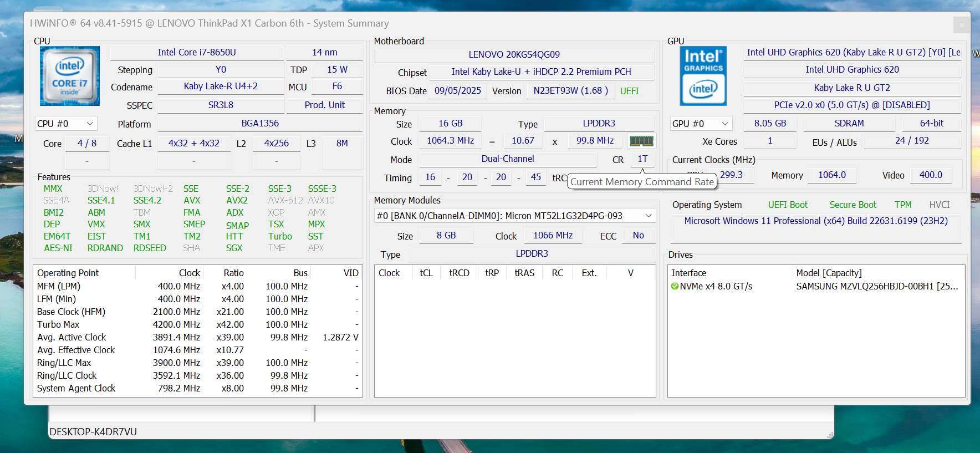
Task: Click the Intel Core i7 logo
Action: [x=70, y=76]
